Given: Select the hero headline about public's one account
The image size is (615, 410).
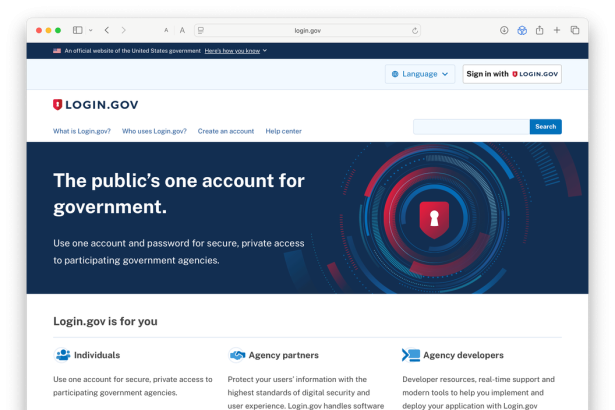Looking at the screenshot, I should [179, 194].
